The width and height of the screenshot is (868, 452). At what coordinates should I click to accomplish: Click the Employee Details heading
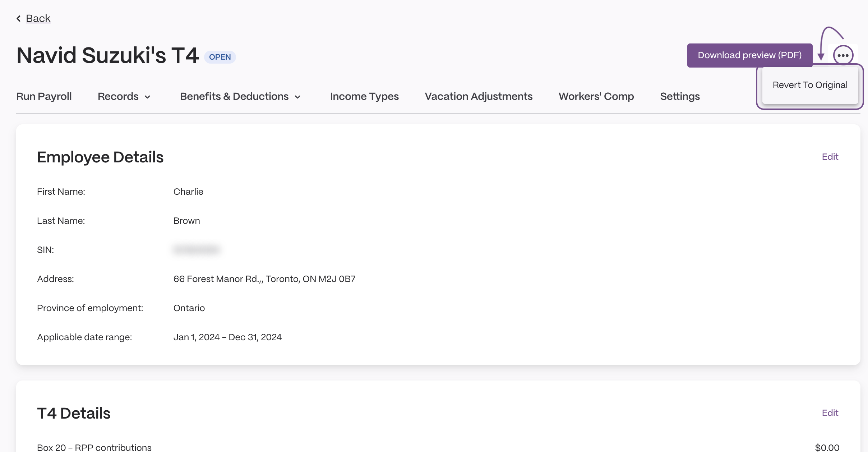(x=100, y=157)
